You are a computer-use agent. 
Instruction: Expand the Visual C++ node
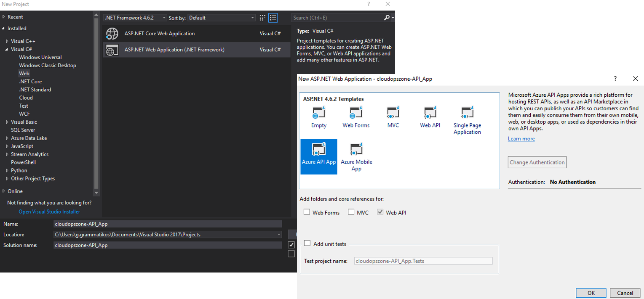7,41
